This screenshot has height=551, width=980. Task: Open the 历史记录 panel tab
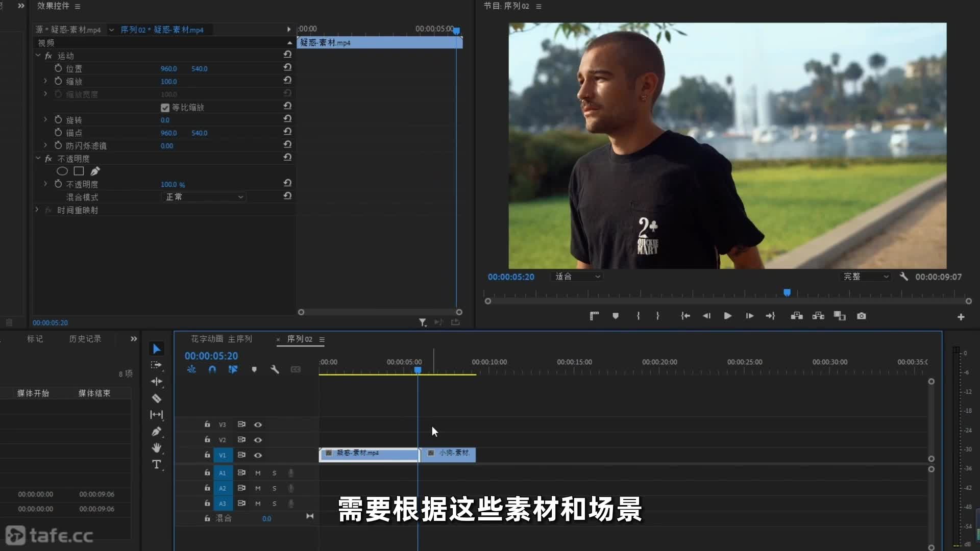pyautogui.click(x=85, y=339)
